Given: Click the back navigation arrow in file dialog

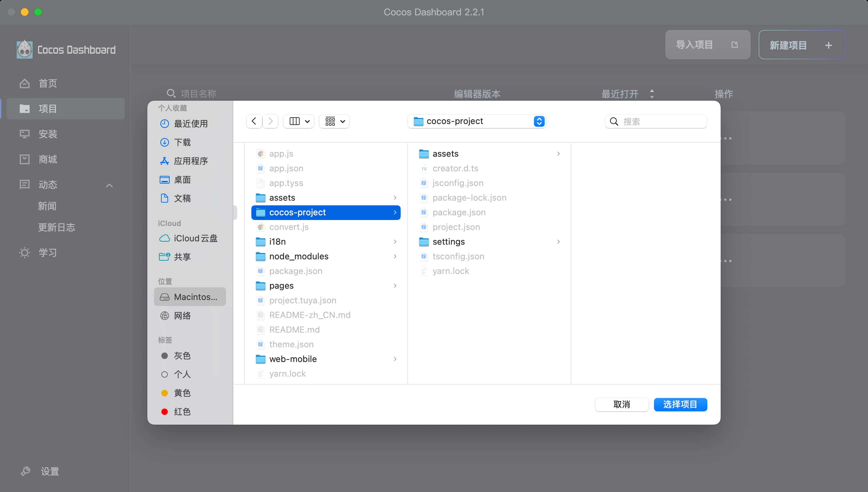Looking at the screenshot, I should 254,121.
